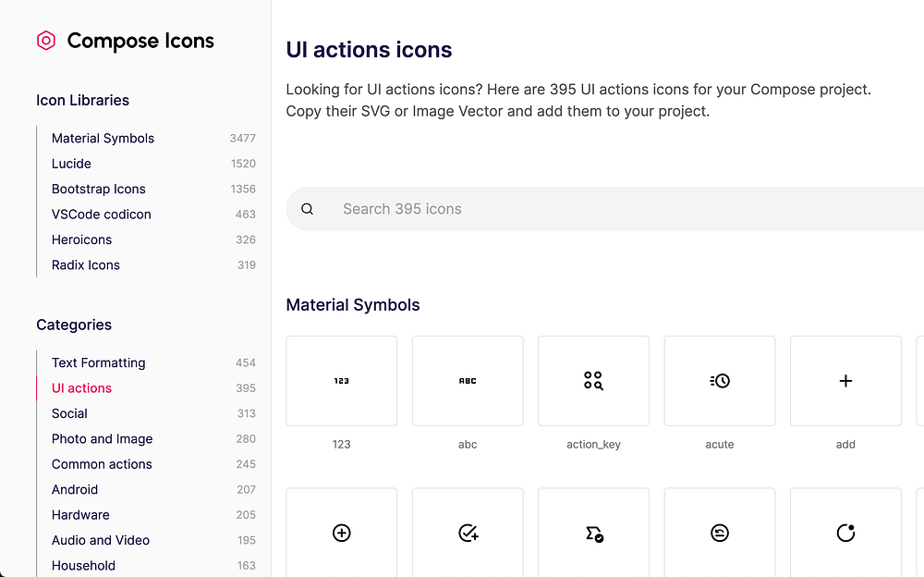Screen dimensions: 924x577
Task: Click the Compose Icons hexagon logo
Action: [x=46, y=41]
